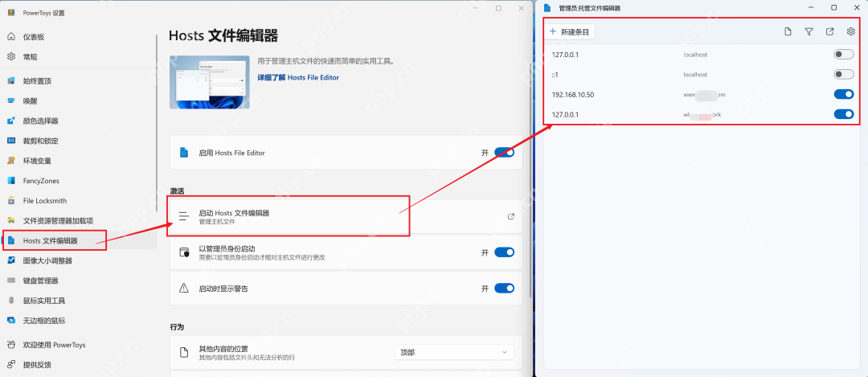Click the Hosts editor preview thumbnail image
Viewport: 868px width, 377px height.
209,82
